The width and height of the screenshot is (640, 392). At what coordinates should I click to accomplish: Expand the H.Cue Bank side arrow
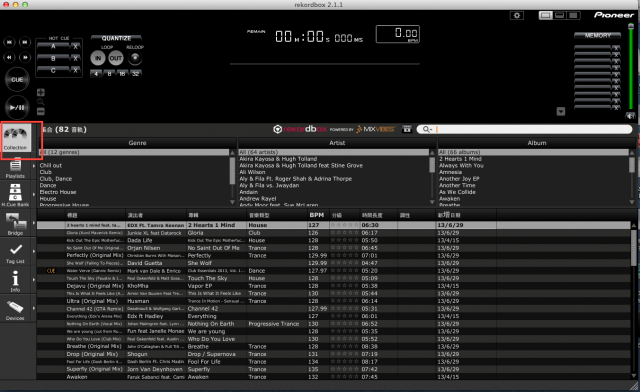34,194
